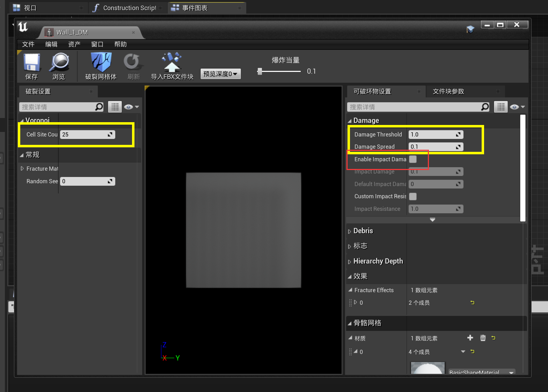
Task: Close the 文件块参数 panel tab
Action: 498,91
